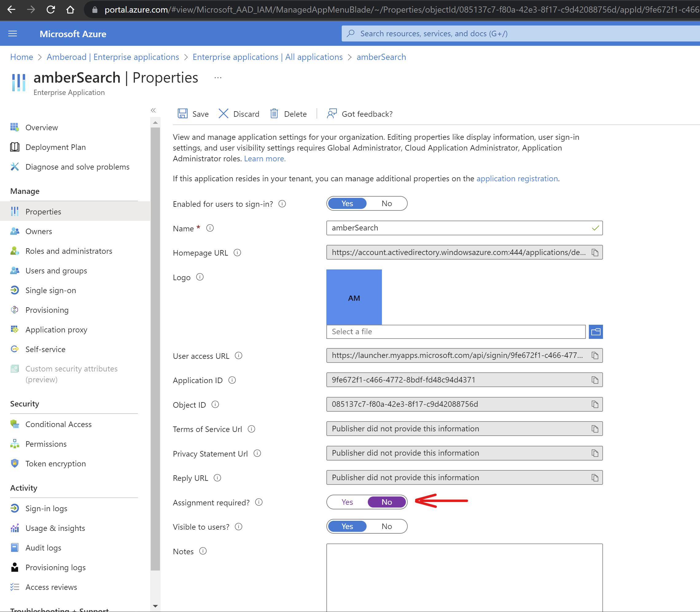Copy the Object ID value
700x612 pixels.
pos(595,404)
